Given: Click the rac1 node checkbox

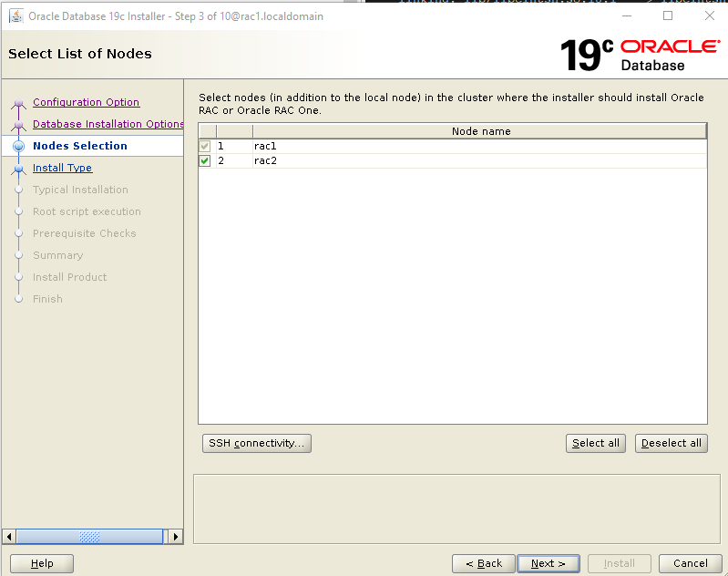Looking at the screenshot, I should (x=205, y=146).
